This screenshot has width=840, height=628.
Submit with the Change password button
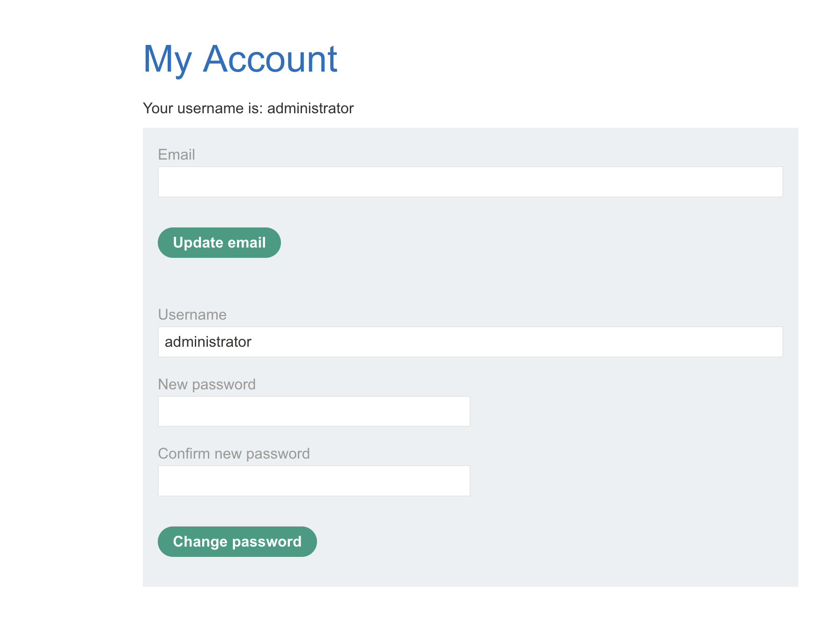pos(237,541)
